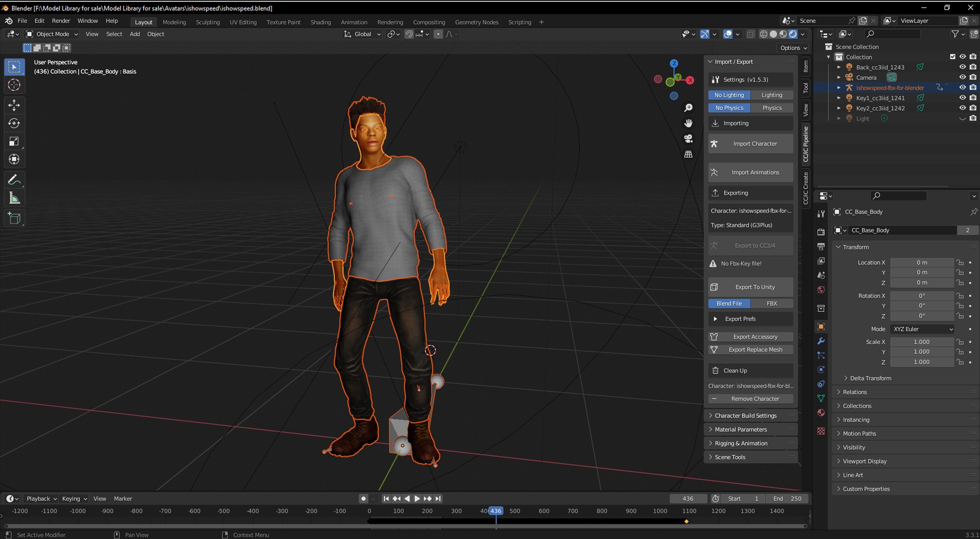980x539 pixels.
Task: Open Global transform orientation dropdown
Action: (x=362, y=34)
